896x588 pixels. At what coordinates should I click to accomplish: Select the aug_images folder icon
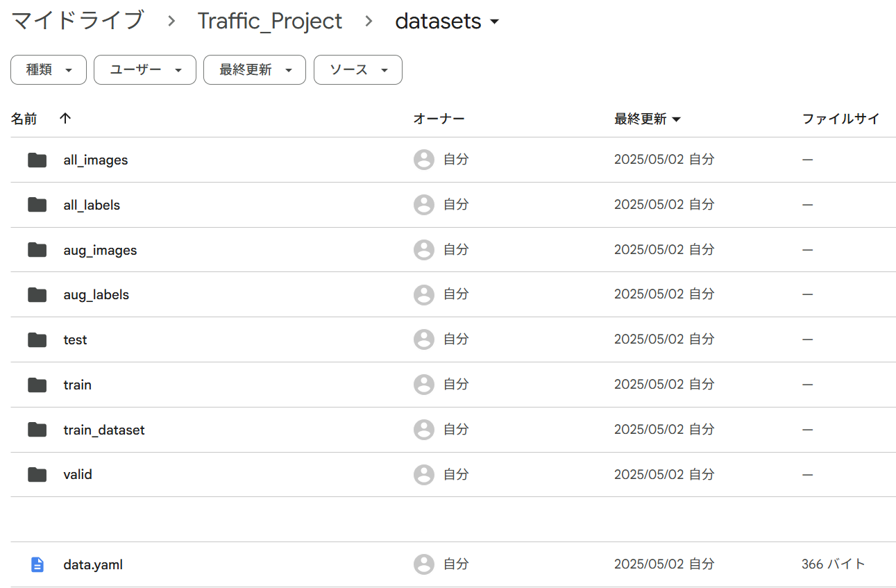tap(37, 250)
